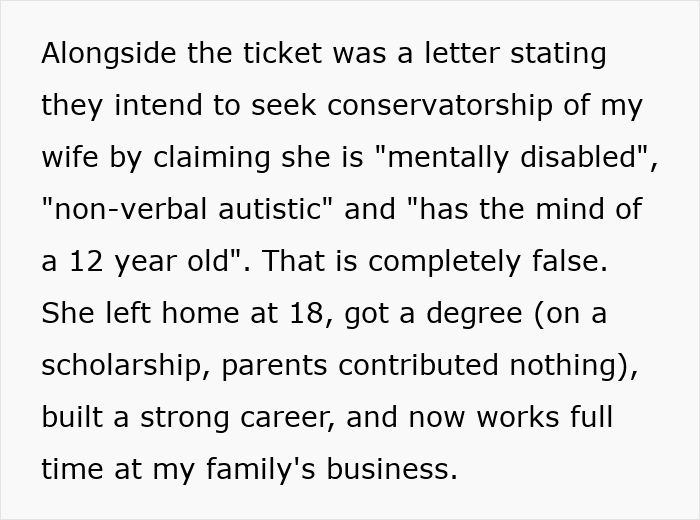The image size is (700, 520).
Task: Click the quoted phrase "mentally disabled"
Action: pos(510,157)
